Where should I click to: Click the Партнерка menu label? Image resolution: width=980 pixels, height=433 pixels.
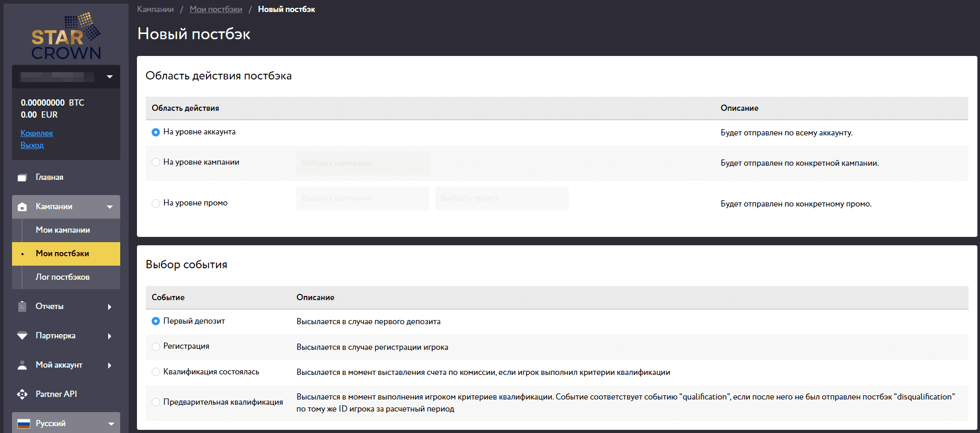[x=55, y=336]
